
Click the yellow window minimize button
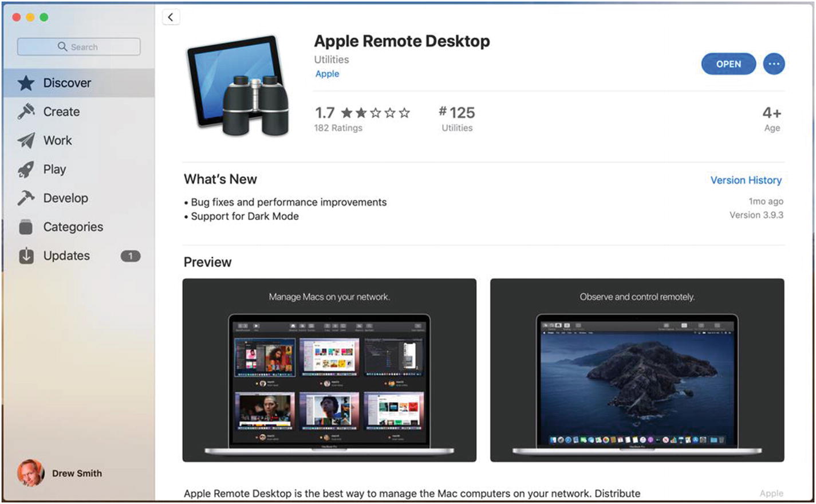tap(30, 17)
